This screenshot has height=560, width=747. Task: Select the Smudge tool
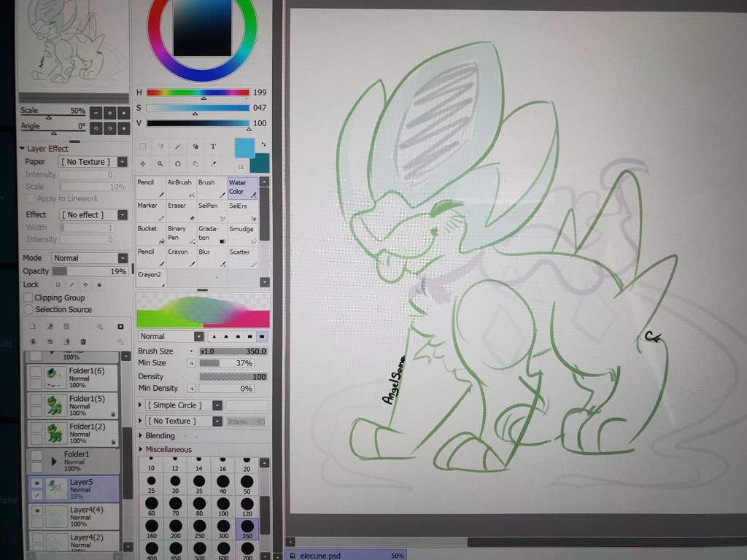[x=242, y=234]
